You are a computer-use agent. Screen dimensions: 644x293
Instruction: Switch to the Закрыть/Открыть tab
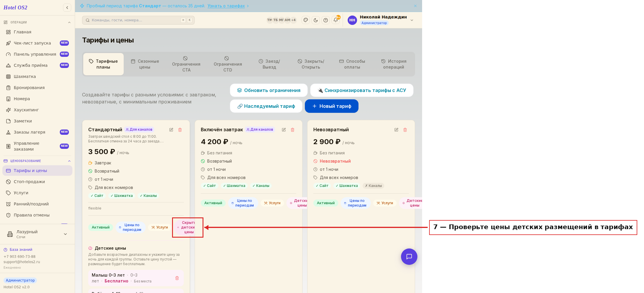pyautogui.click(x=311, y=64)
